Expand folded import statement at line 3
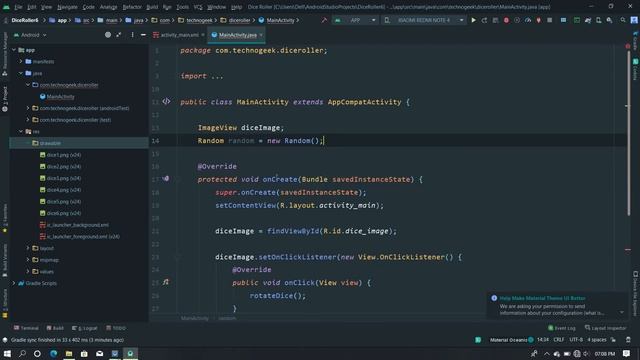Viewport: 640px width, 360px height. tap(216, 76)
